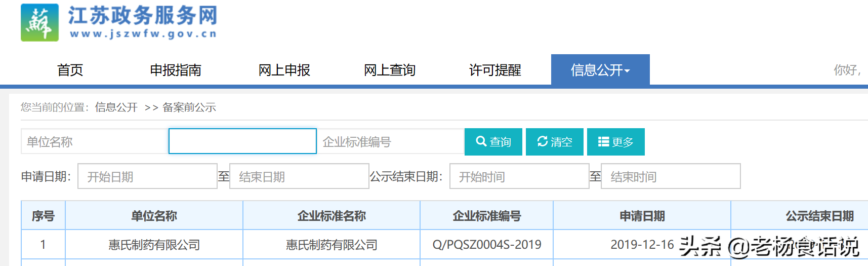The width and height of the screenshot is (868, 266).
Task: Click the 企业标准编号 input field
Action: coord(390,142)
